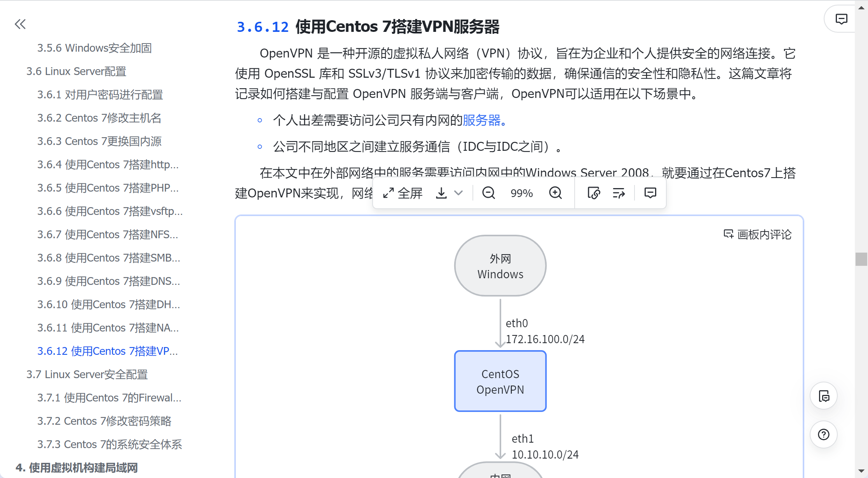Click the 全屏 fullscreen label
Screen dimensions: 868x478
[x=410, y=193]
